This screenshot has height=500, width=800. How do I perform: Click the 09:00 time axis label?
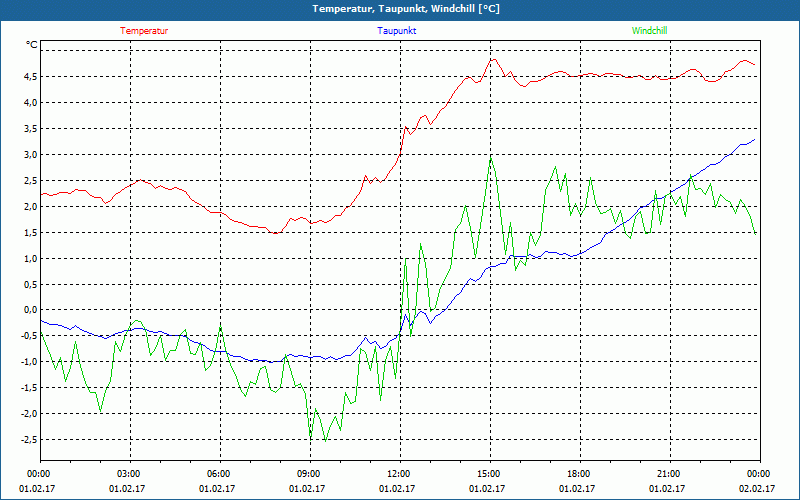[309, 474]
